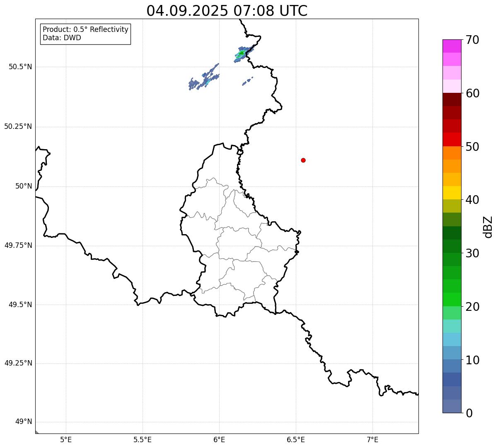Click the green radar echo core near top

(x=241, y=53)
